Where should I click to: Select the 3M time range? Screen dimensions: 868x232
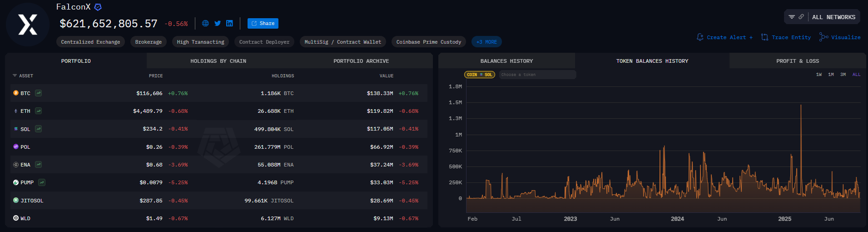pos(843,75)
